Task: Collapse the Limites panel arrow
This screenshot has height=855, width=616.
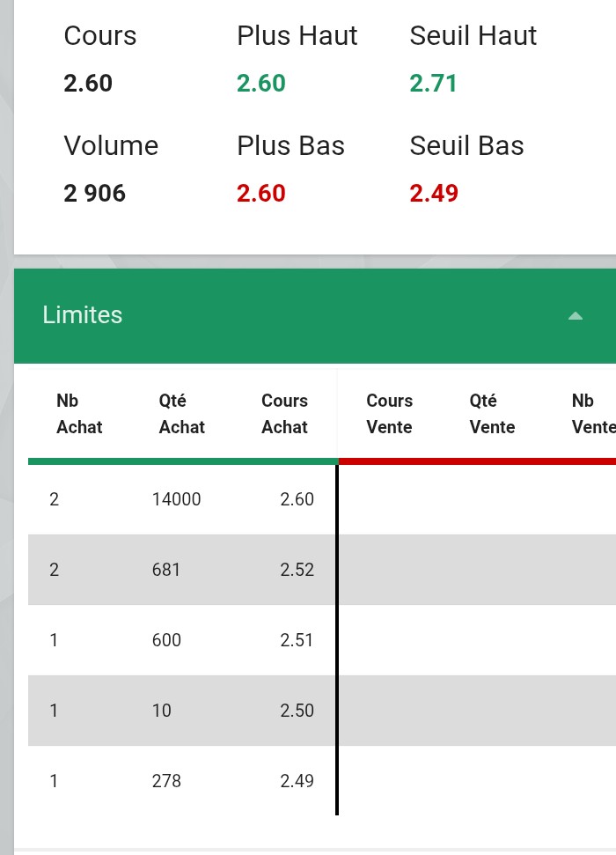Action: [x=576, y=316]
